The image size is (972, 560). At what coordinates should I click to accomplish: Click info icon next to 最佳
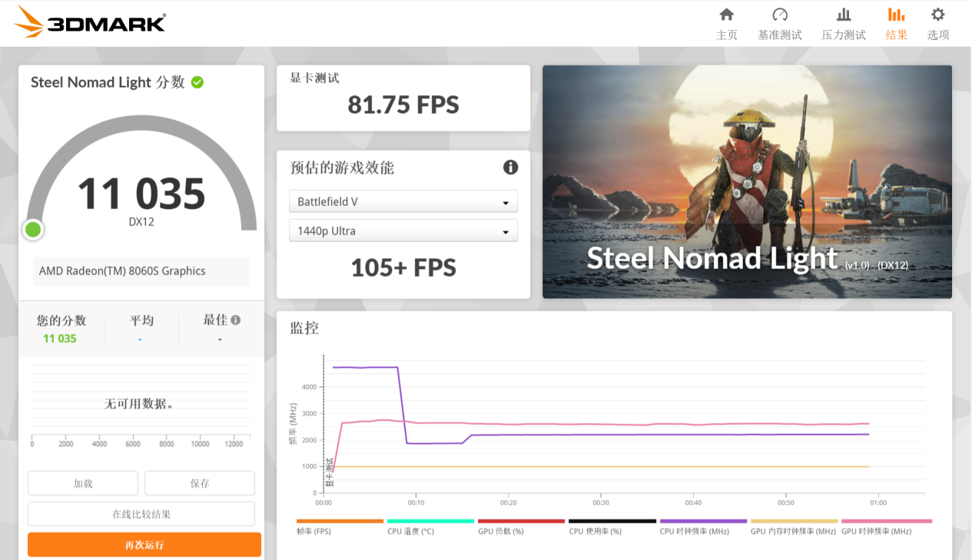[x=236, y=320]
